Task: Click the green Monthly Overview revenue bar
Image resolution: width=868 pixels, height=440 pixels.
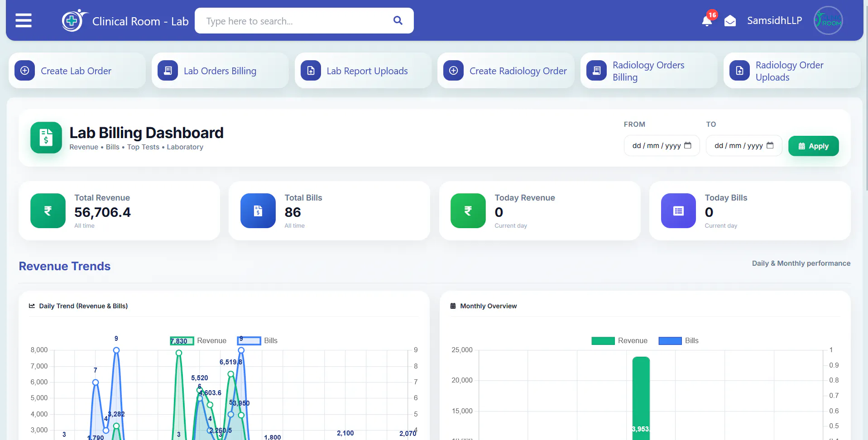Action: pos(641,398)
